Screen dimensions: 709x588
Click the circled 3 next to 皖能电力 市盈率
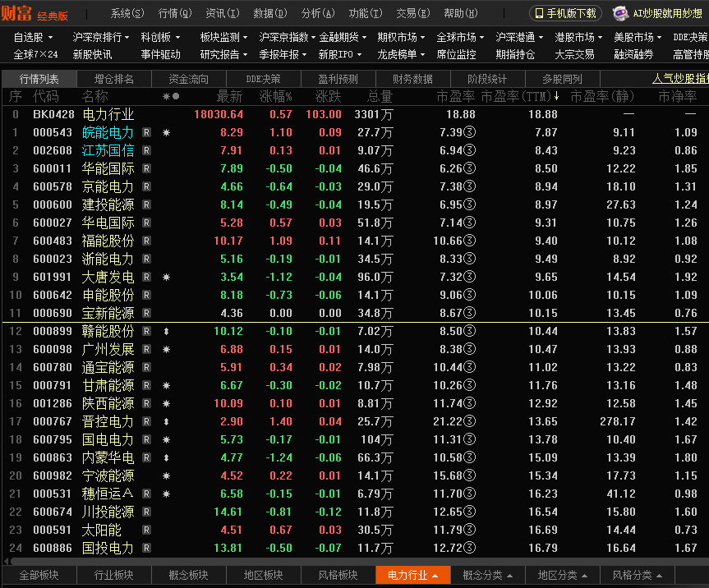click(470, 132)
